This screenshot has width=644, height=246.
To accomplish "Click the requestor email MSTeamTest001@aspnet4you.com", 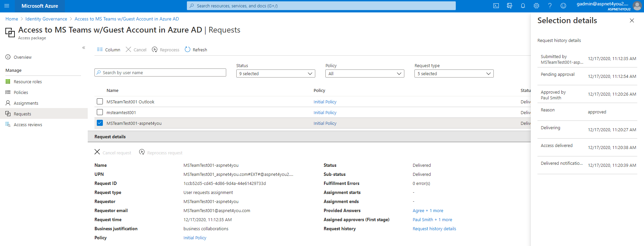I will [217, 210].
